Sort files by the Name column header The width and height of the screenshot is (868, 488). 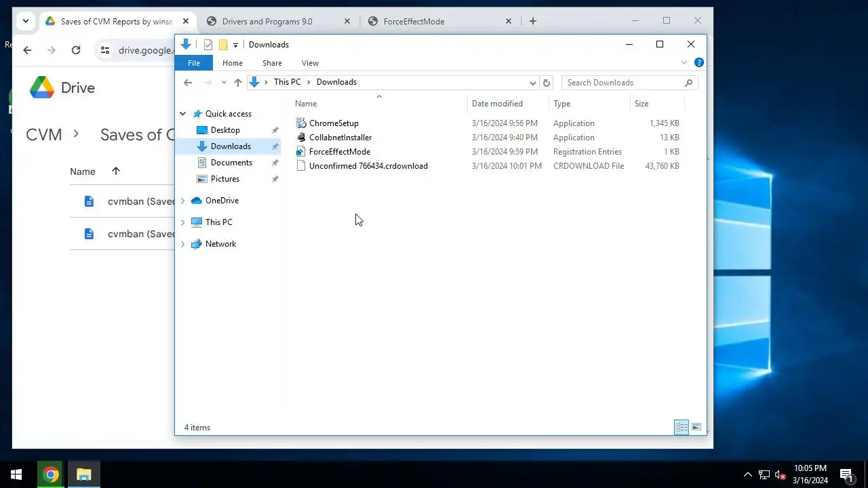pyautogui.click(x=380, y=104)
